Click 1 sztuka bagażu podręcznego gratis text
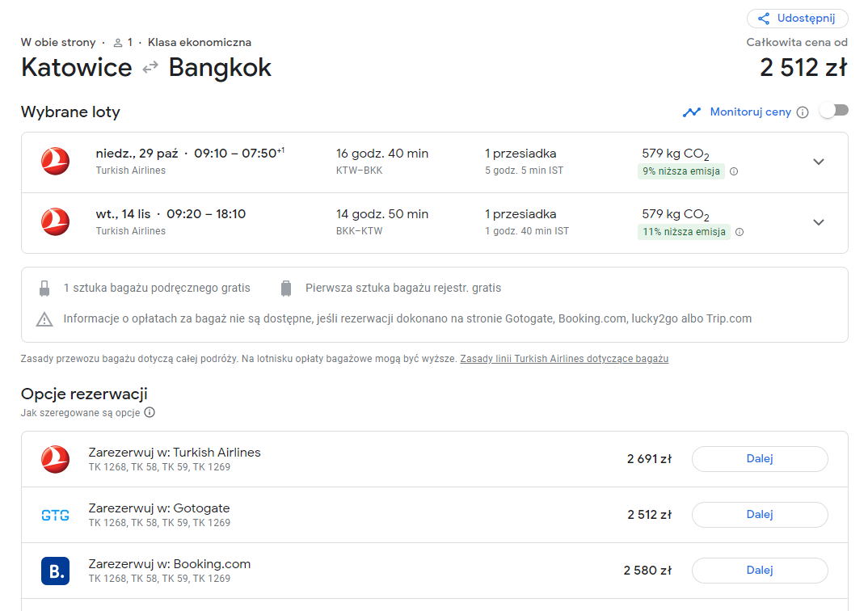The height and width of the screenshot is (611, 868). pos(157,288)
